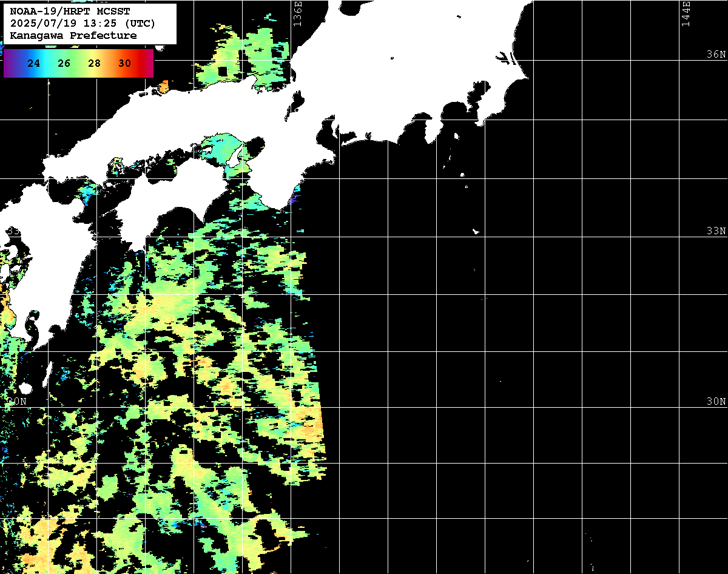Click the "24" value on color scale

click(x=34, y=63)
